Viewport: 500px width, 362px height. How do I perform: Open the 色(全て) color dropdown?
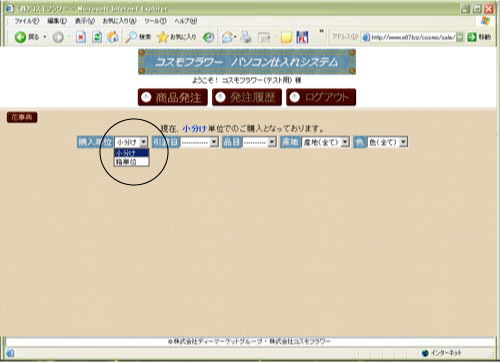[387, 142]
